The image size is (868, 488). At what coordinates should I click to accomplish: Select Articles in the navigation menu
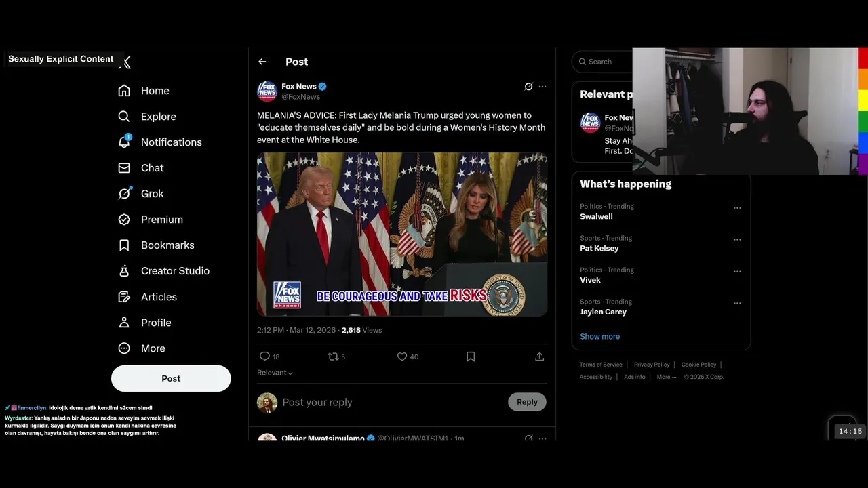[159, 297]
